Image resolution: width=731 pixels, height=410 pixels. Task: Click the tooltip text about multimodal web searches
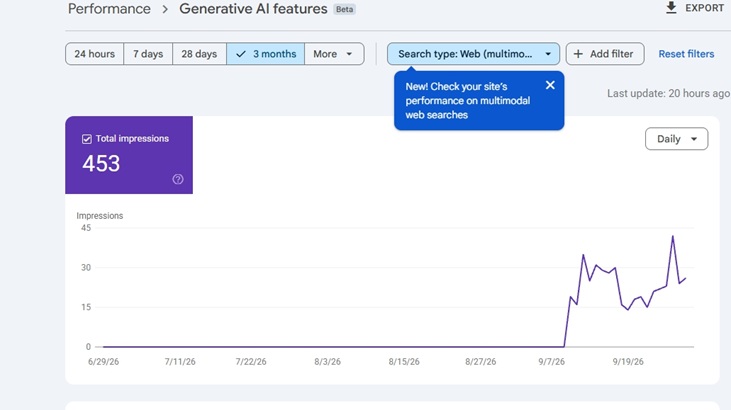[468, 101]
